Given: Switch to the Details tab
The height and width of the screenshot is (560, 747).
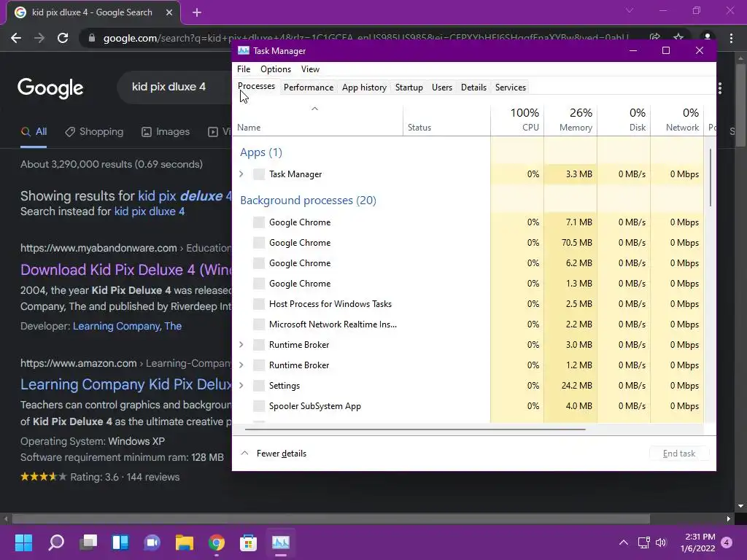Looking at the screenshot, I should click(473, 87).
